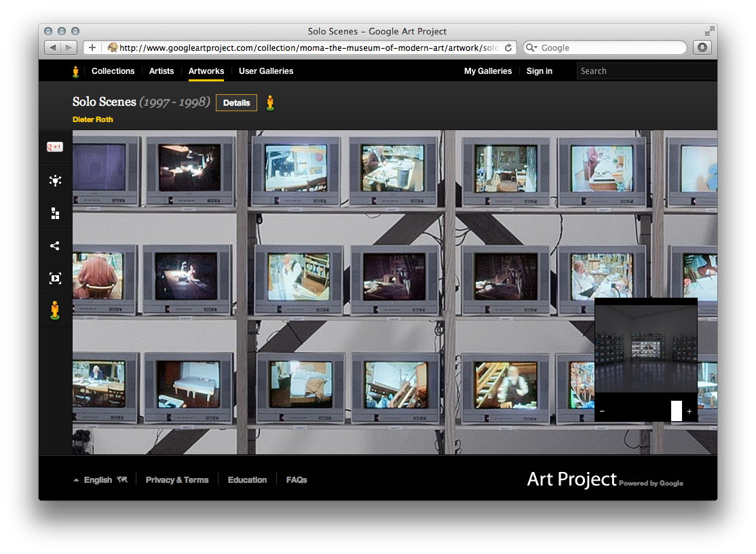
Task: Click the Search field in the top bar
Action: click(x=646, y=71)
